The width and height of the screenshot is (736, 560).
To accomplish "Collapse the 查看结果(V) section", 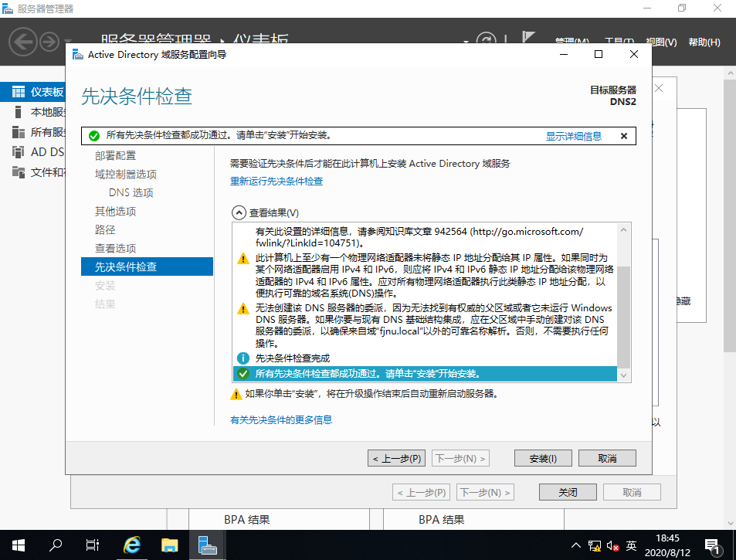I will [x=239, y=212].
